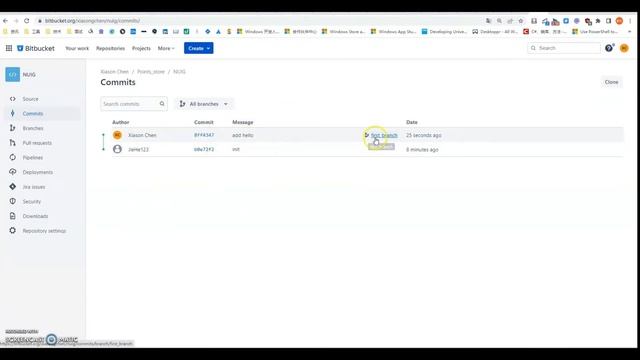Bookmark this page with the star icon
Image resolution: width=640 pixels, height=360 pixels.
click(521, 21)
